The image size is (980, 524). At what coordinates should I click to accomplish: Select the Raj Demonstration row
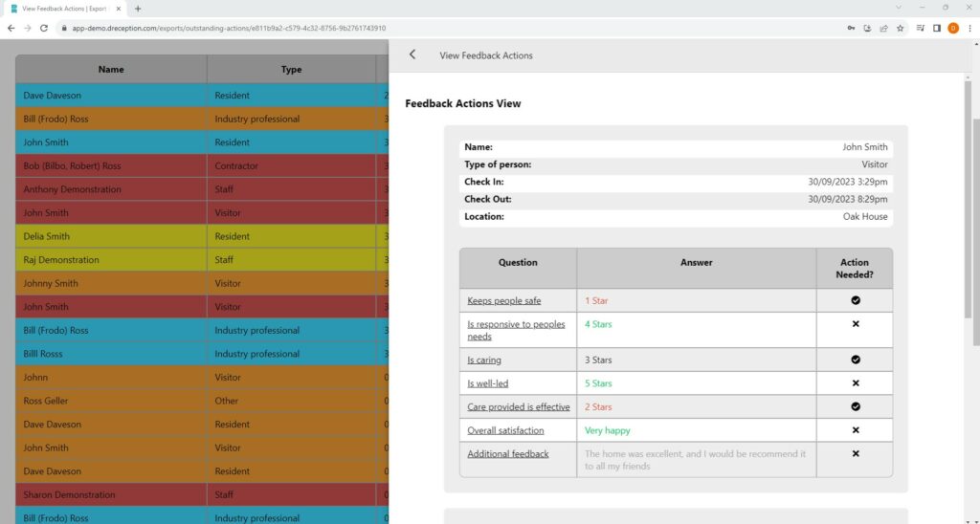202,260
